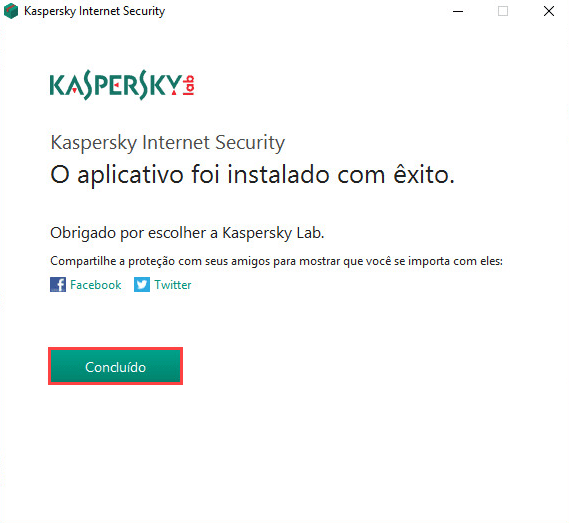Open the Facebook share link
Image resolution: width=569 pixels, height=523 pixels.
pos(95,285)
